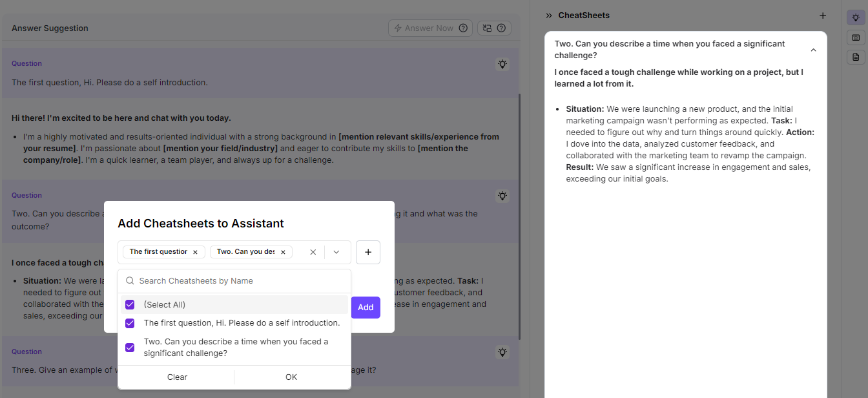This screenshot has width=868, height=398.
Task: Click the plus icon in the CheatSheets header
Action: [822, 16]
